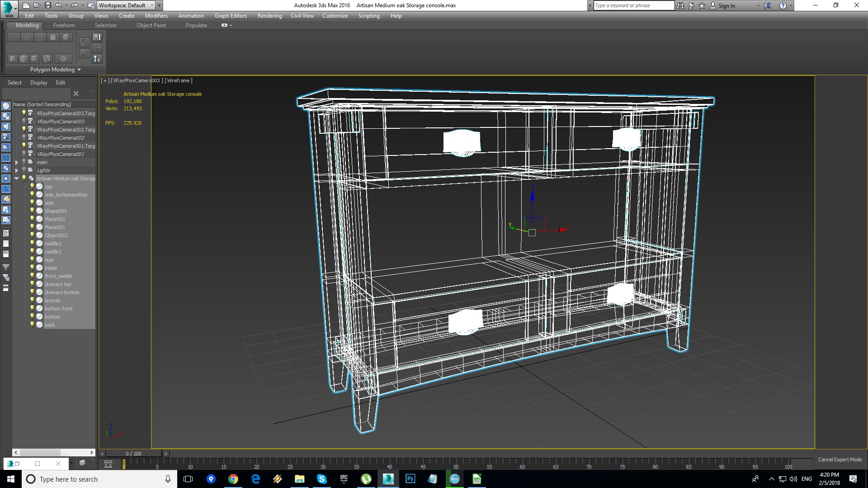Toggle visibility bulb of 'bronze' object
The image size is (868, 488).
click(32, 300)
